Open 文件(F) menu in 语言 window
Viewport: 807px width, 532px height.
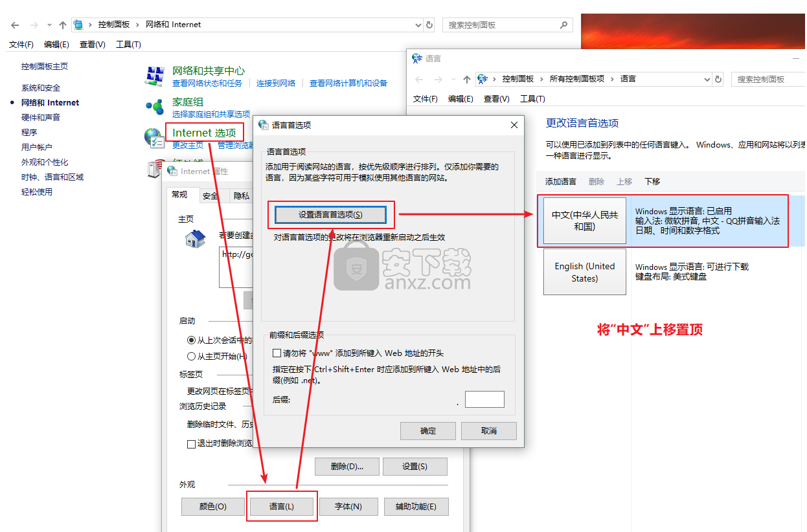(x=426, y=99)
